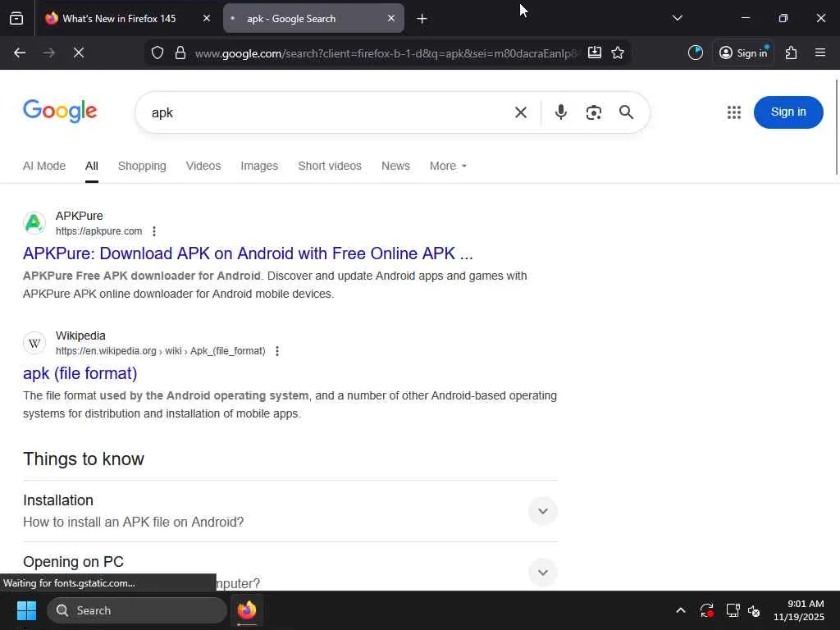
Task: Click the APKPure site favicon
Action: [34, 223]
